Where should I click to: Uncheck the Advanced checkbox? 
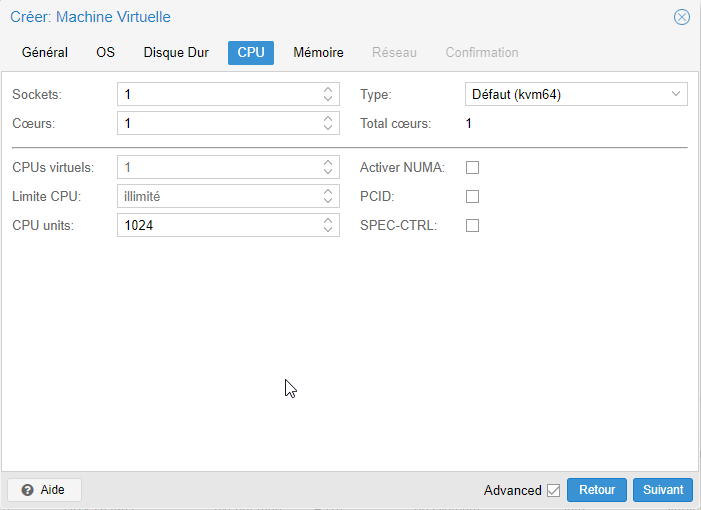click(x=553, y=490)
